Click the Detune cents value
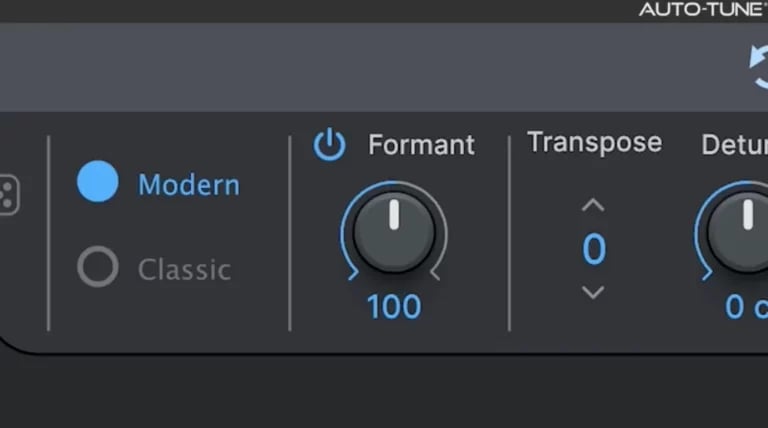768x428 pixels. [745, 307]
